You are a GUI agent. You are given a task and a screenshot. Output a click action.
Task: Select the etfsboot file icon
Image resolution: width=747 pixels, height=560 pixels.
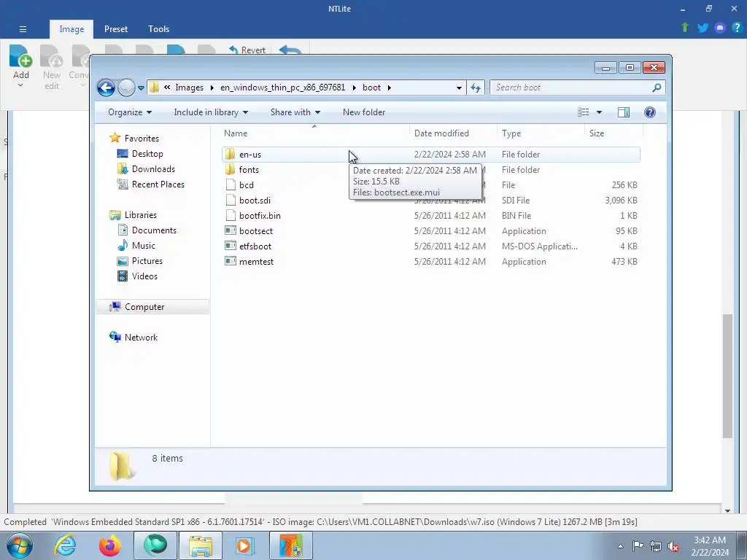click(231, 246)
